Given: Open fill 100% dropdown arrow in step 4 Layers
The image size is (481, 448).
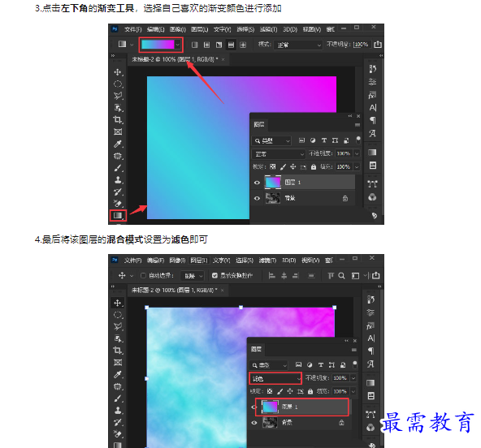Looking at the screenshot, I should click(x=353, y=391).
